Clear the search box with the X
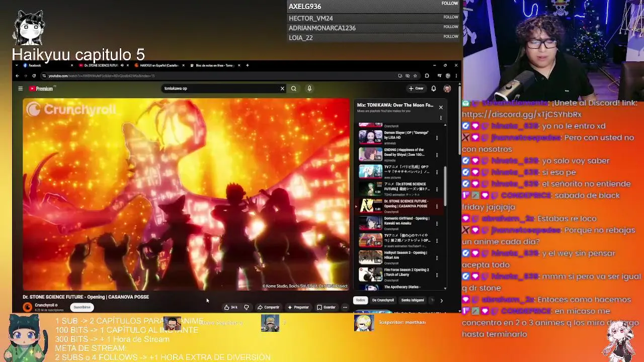This screenshot has width=644, height=362. (282, 88)
